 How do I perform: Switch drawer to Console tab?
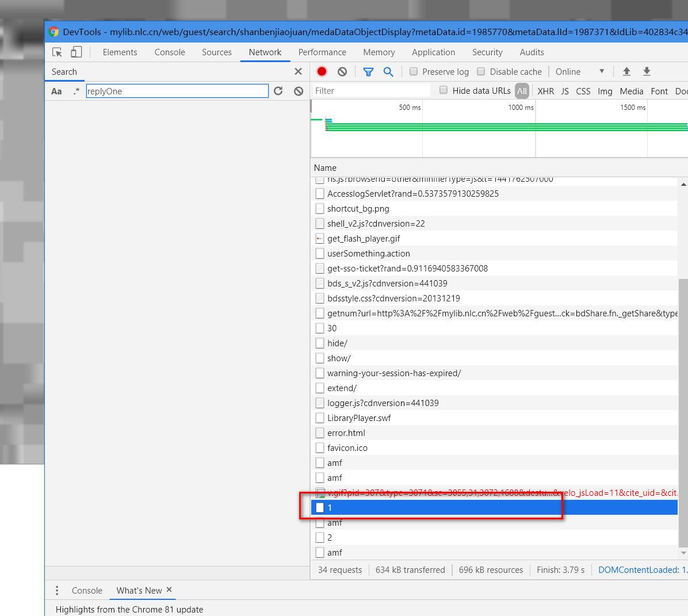point(87,591)
